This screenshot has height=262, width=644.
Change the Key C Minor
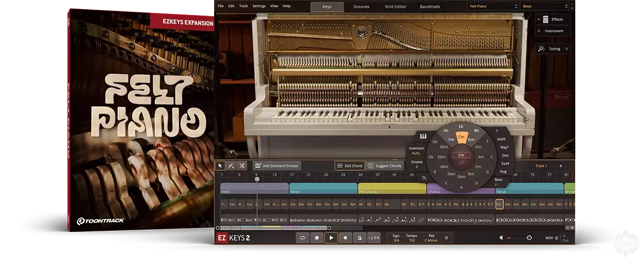click(431, 240)
